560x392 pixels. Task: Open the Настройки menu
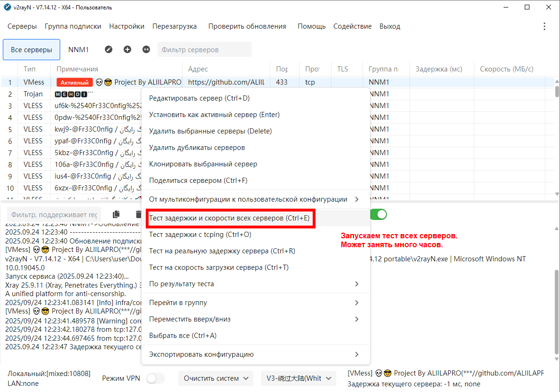(126, 26)
